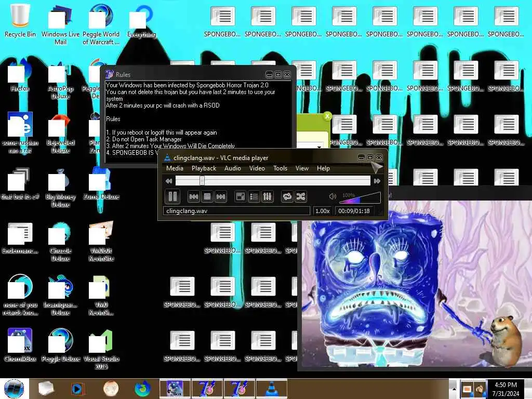This screenshot has height=399, width=532.
Task: Select the AstroPop Deluxe desktop icon
Action: coord(60,79)
